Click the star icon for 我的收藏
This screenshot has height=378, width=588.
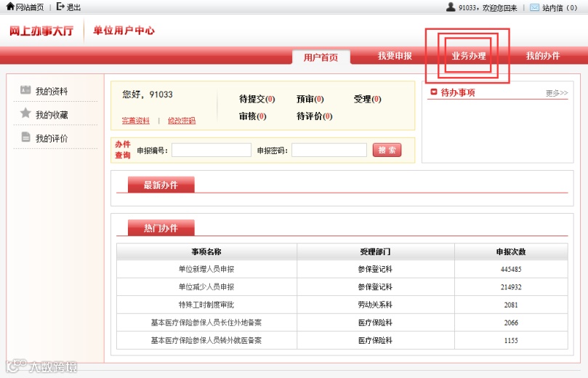click(x=25, y=113)
